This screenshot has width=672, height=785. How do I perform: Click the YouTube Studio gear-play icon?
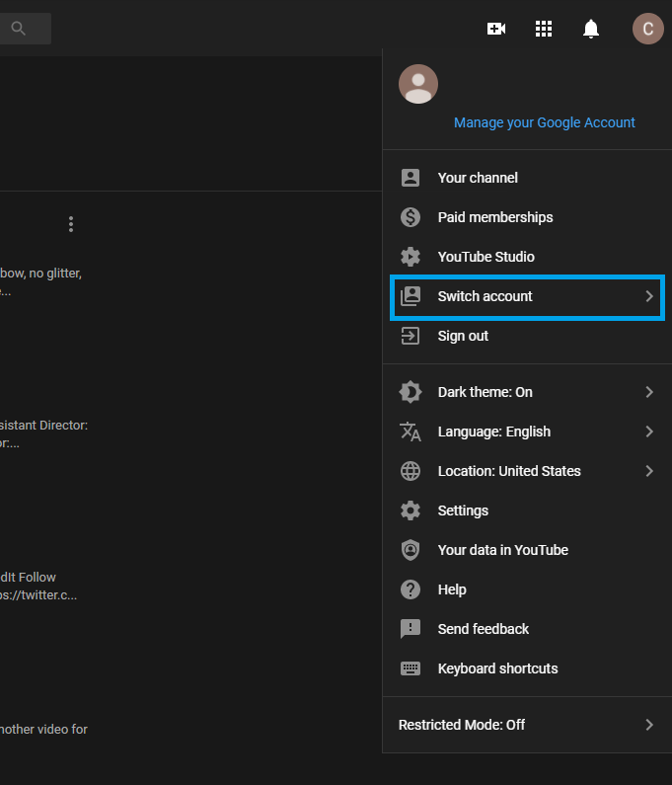click(411, 257)
